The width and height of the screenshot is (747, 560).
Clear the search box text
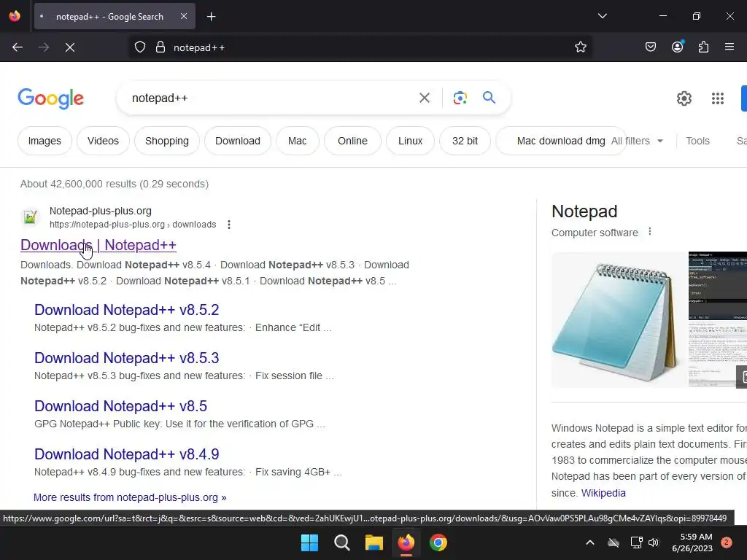424,98
